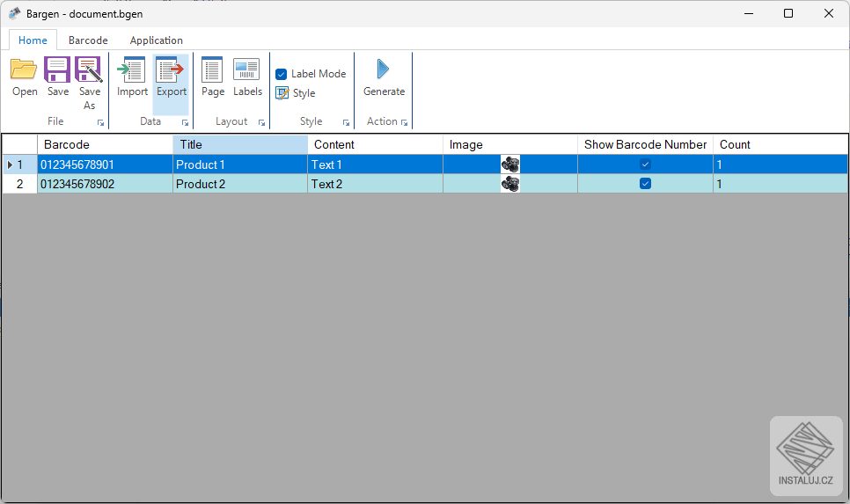Click the Barcode column header

[x=105, y=145]
